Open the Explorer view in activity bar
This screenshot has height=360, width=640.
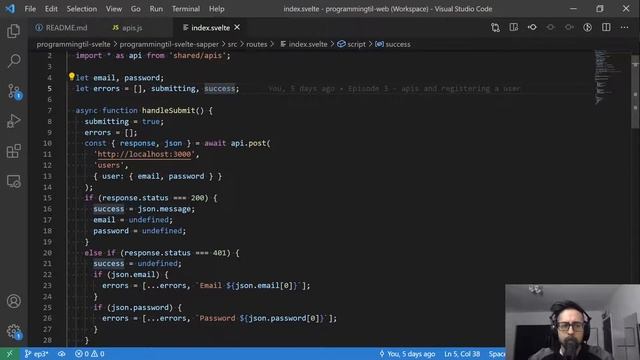pos(13,31)
